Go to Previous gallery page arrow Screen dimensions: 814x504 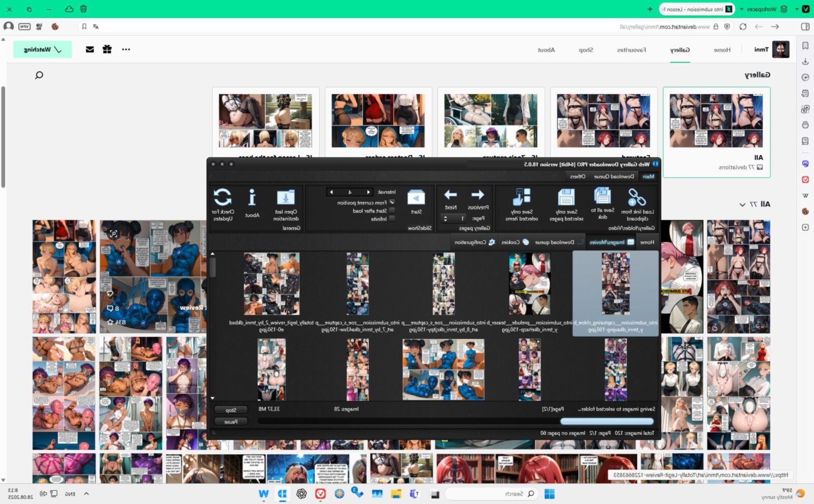click(x=478, y=195)
